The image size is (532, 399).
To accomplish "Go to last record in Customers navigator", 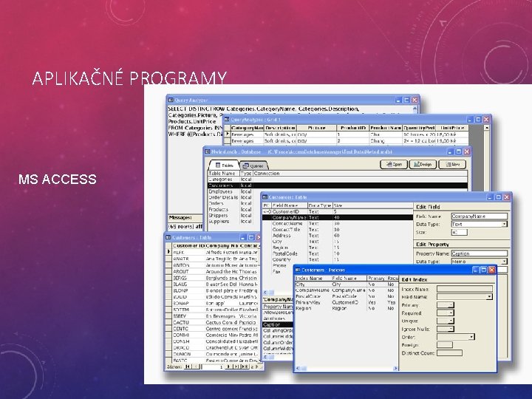I will 236,366.
